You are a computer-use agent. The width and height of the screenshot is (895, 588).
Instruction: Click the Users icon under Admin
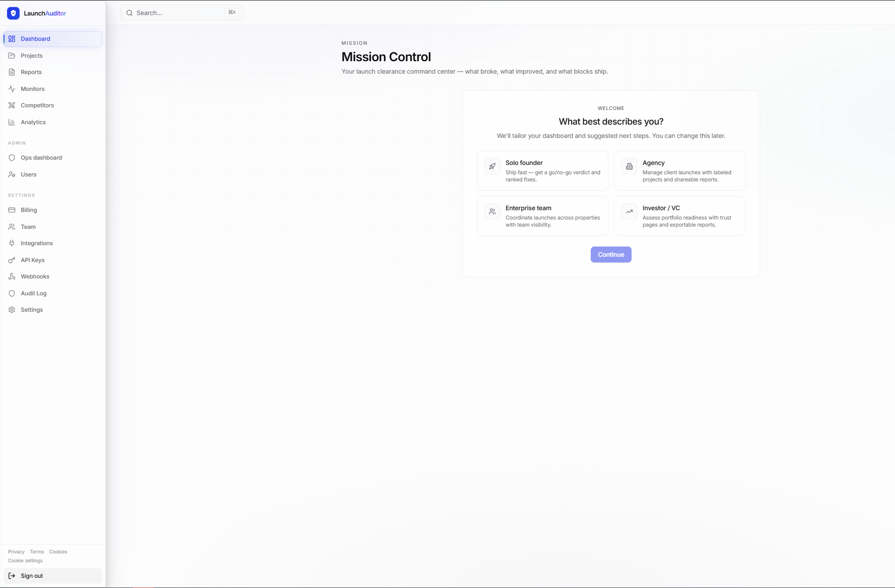pyautogui.click(x=12, y=175)
